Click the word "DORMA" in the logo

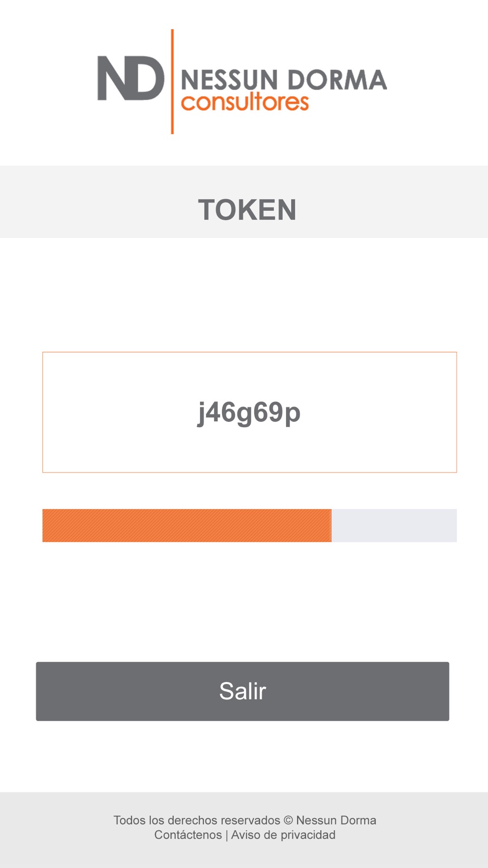click(x=336, y=80)
